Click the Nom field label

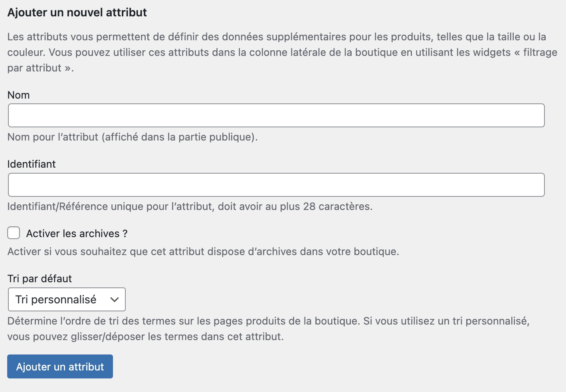point(19,95)
